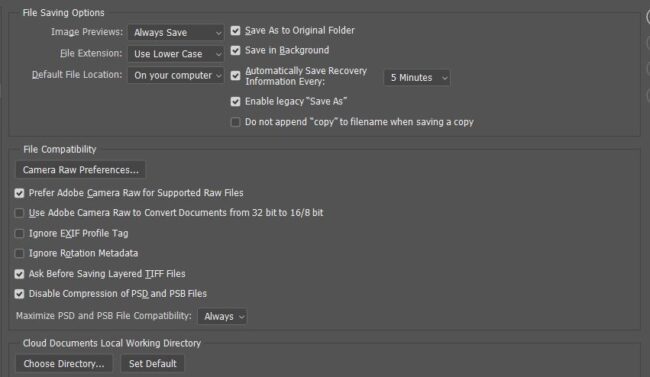Toggle Prefer Adobe Camera Raw checkbox
This screenshot has height=377, width=650.
coord(19,193)
